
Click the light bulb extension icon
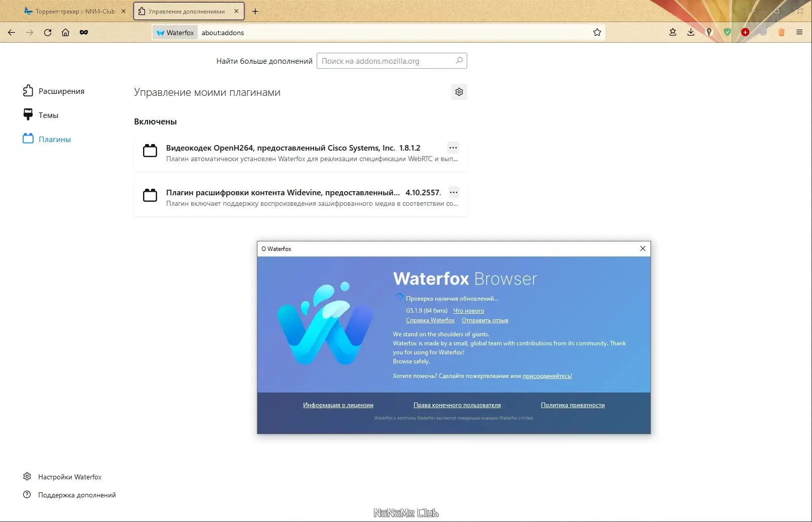point(709,32)
